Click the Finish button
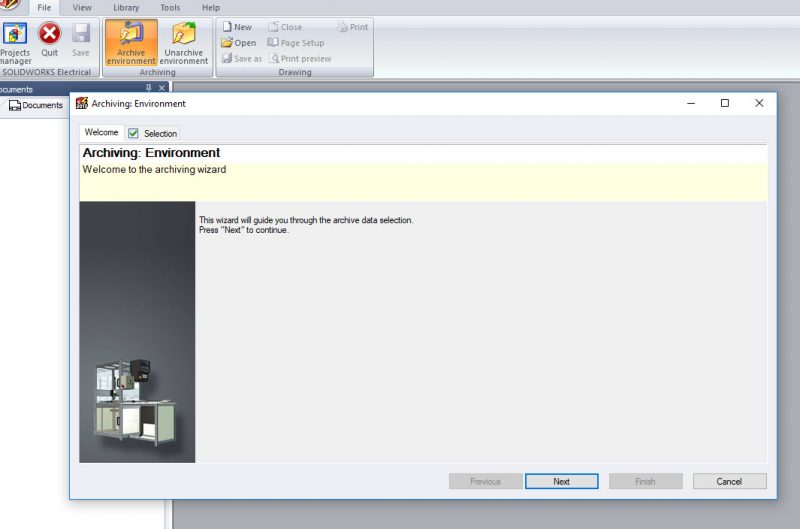800x529 pixels. point(645,481)
